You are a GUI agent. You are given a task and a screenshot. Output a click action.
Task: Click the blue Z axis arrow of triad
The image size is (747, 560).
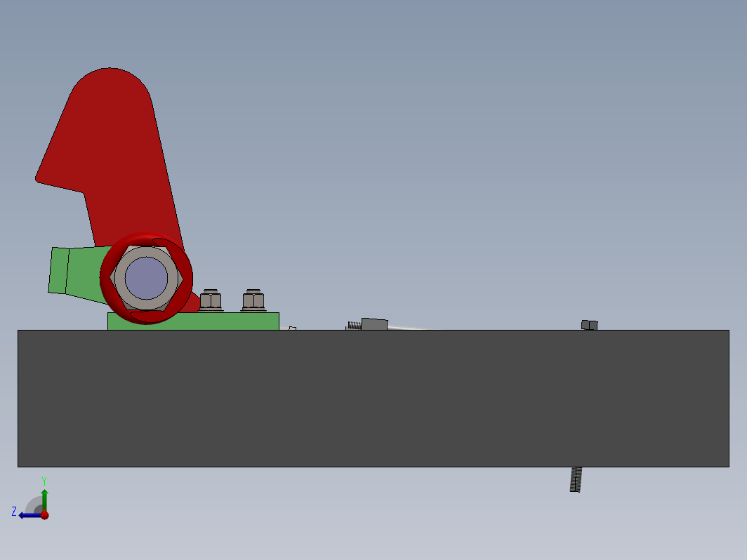29,515
